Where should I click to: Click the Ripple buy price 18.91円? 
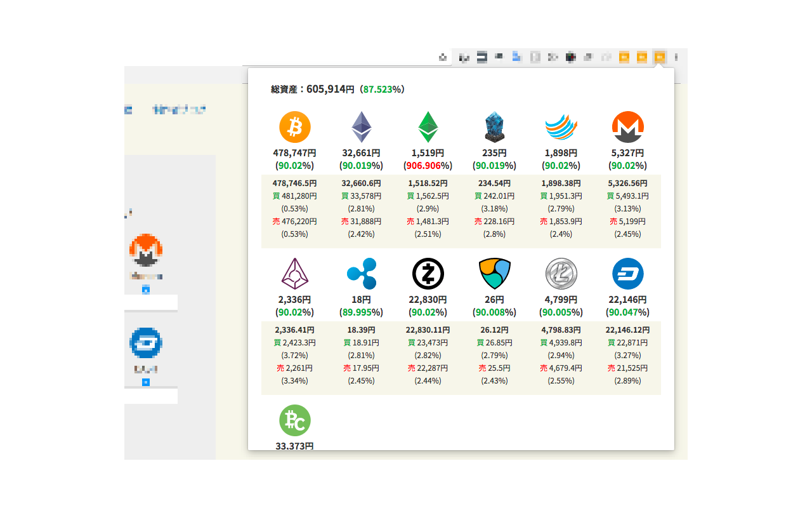coord(365,343)
